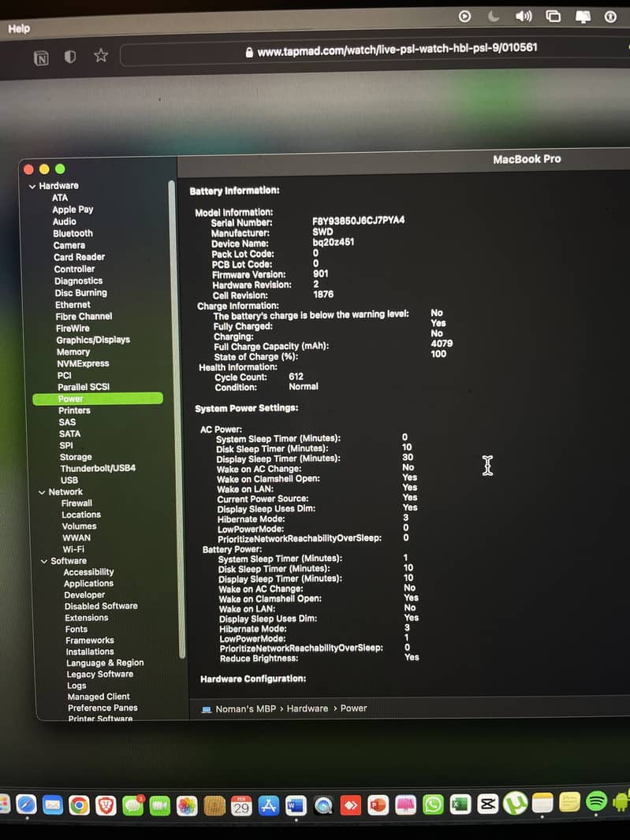Open WhatsApp from the dock

pyautogui.click(x=433, y=805)
